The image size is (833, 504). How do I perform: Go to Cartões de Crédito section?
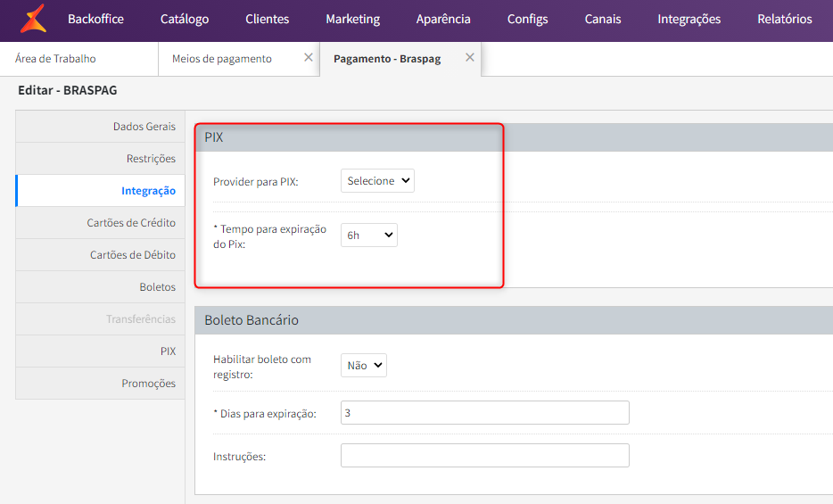[x=101, y=222]
